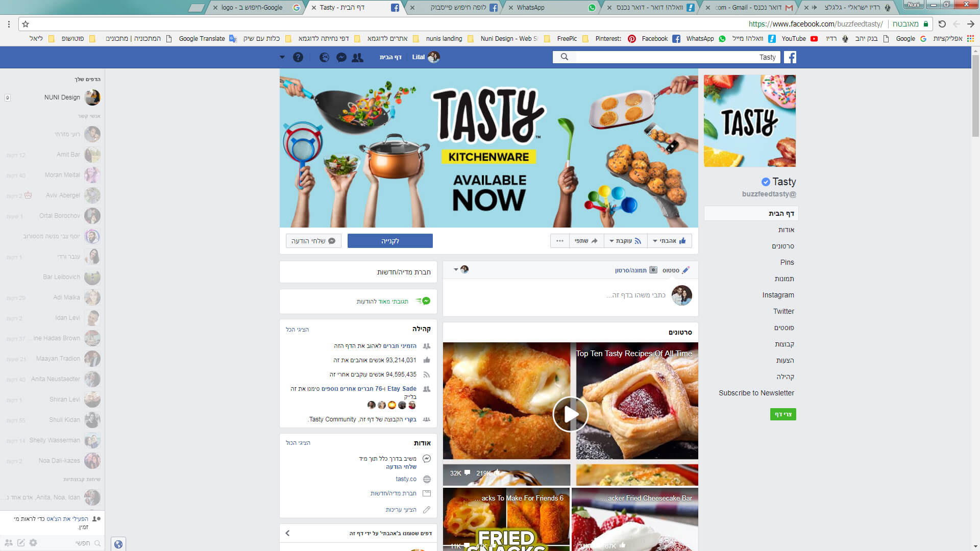Open Lital's profile from the header

pyautogui.click(x=426, y=57)
